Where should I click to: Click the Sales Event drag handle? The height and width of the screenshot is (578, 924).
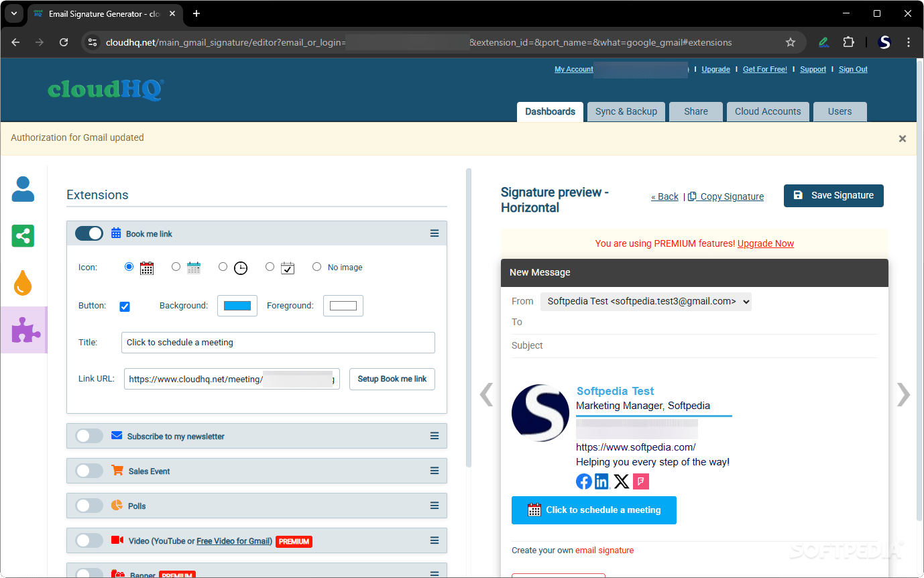(435, 471)
